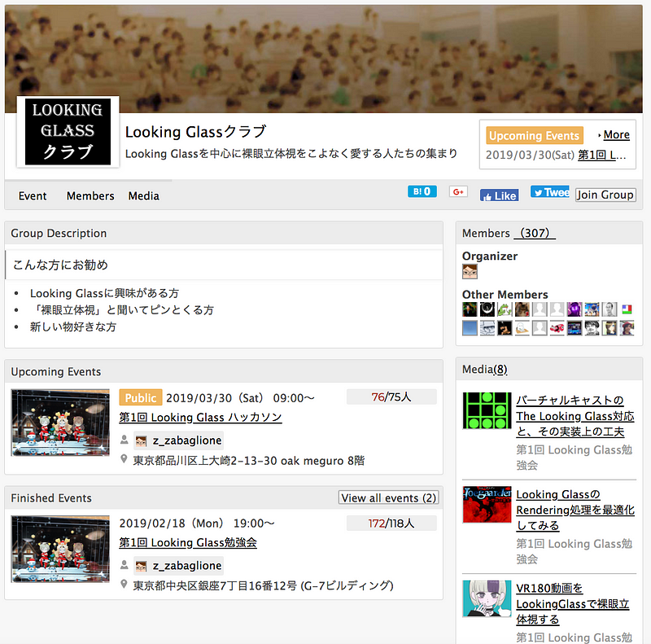Open Looking GlassのRendering処理を最適化 media link
This screenshot has width=651, height=644.
575,510
